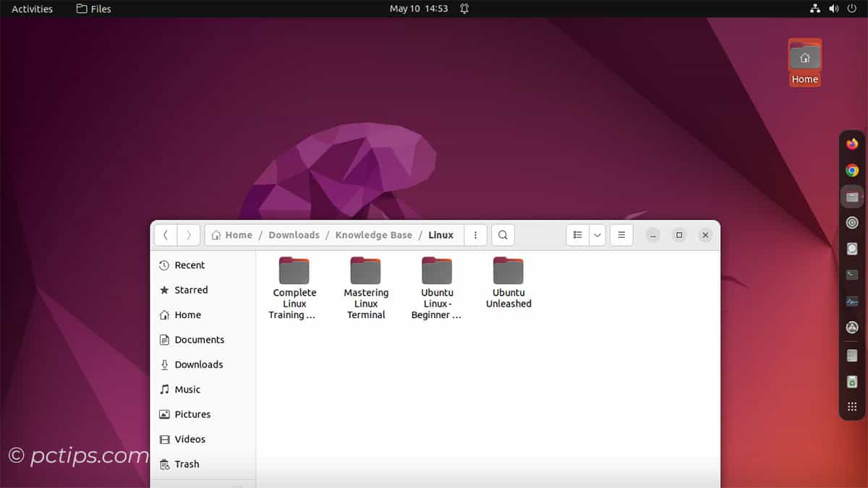
Task: Open Recent in the sidebar
Action: click(190, 265)
